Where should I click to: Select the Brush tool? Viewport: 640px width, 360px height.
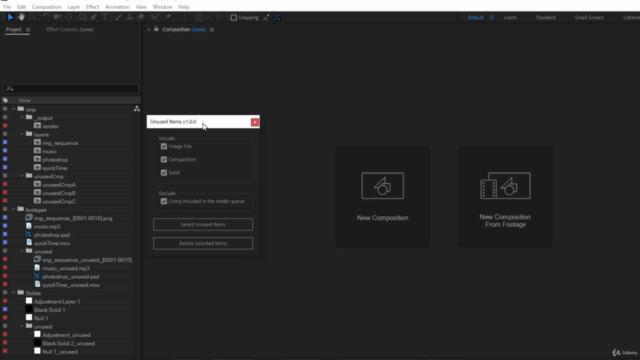(x=118, y=17)
